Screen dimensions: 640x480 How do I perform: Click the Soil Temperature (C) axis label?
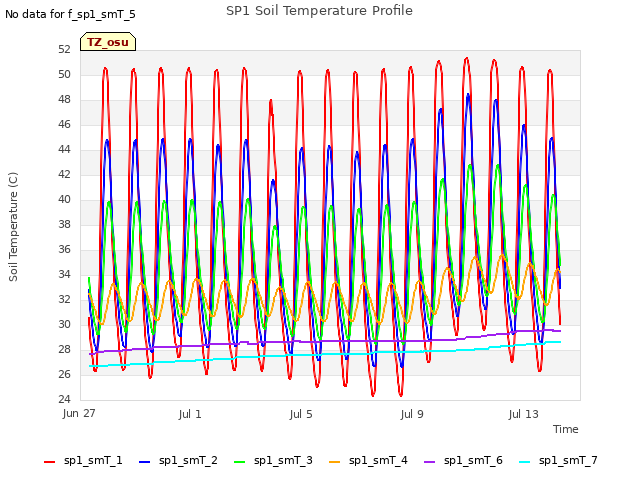click(x=13, y=227)
